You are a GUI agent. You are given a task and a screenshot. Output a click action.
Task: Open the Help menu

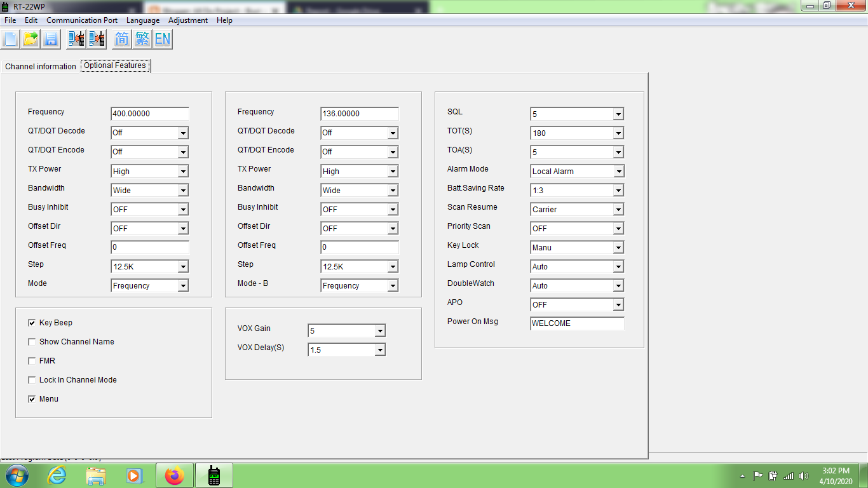(224, 20)
